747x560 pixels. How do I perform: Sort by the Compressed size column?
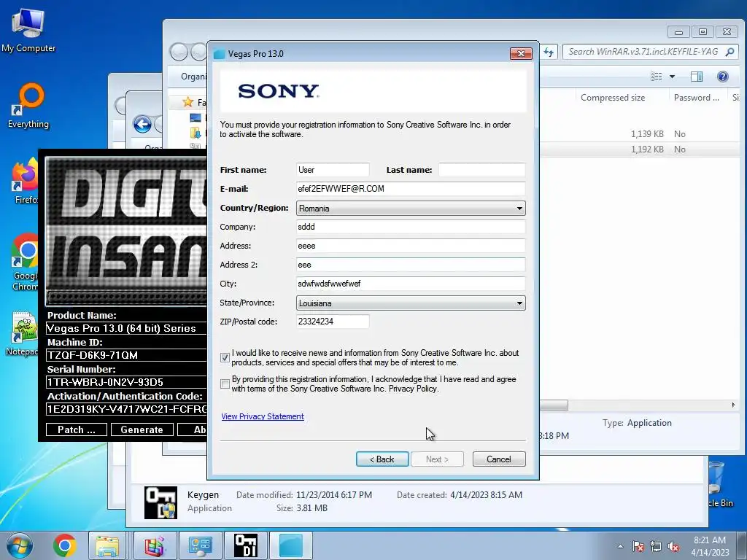click(x=613, y=98)
